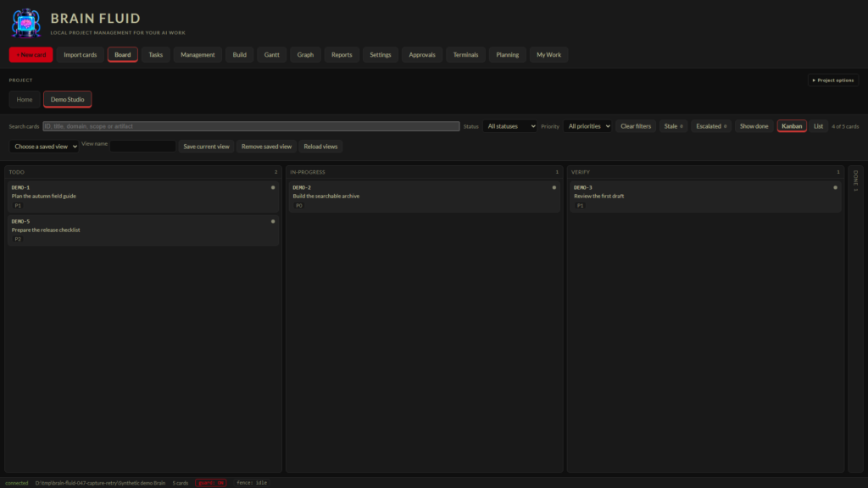Click the P1 badge on DEMO-1
Viewport: 868px width, 488px height.
point(18,206)
